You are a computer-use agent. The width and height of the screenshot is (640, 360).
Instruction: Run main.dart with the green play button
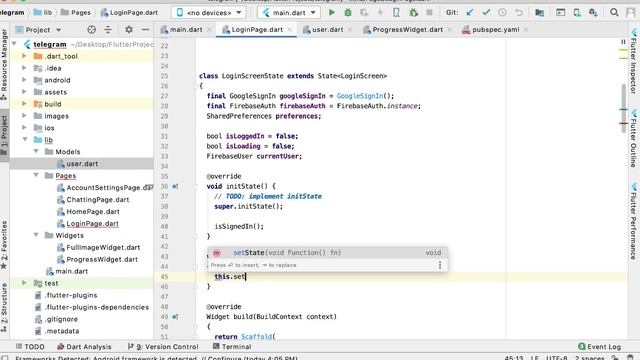(x=332, y=13)
